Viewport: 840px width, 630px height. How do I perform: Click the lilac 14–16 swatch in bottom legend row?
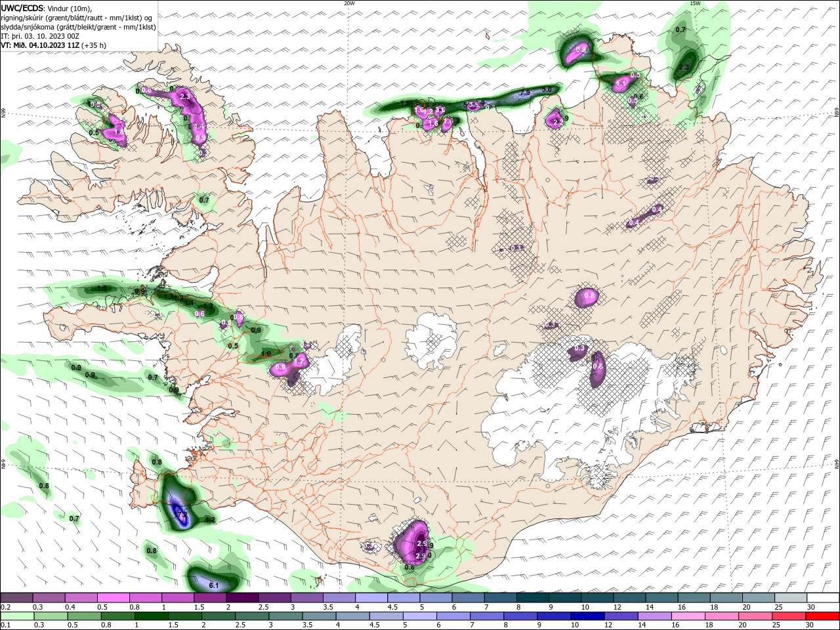pos(654,616)
